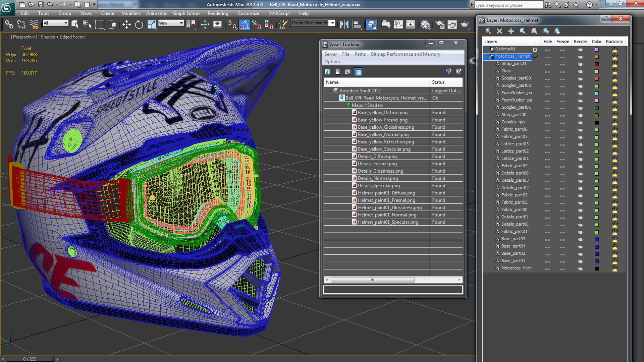Click Use Pivot Point Center button
The image size is (644, 362).
(191, 24)
